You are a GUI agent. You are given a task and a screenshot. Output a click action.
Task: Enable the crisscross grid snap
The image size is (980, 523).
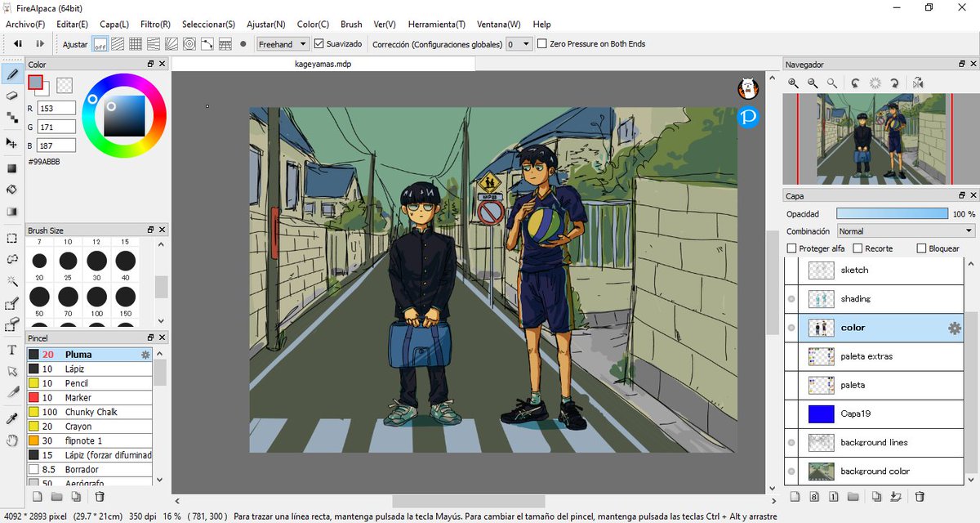pos(136,44)
